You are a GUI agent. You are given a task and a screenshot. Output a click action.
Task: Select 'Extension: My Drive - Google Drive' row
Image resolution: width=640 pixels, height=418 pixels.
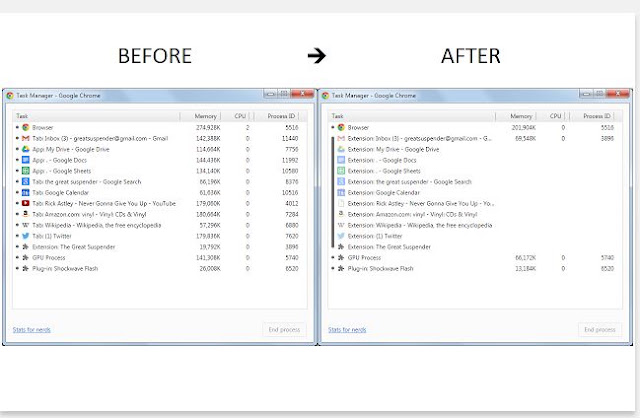tap(475, 149)
